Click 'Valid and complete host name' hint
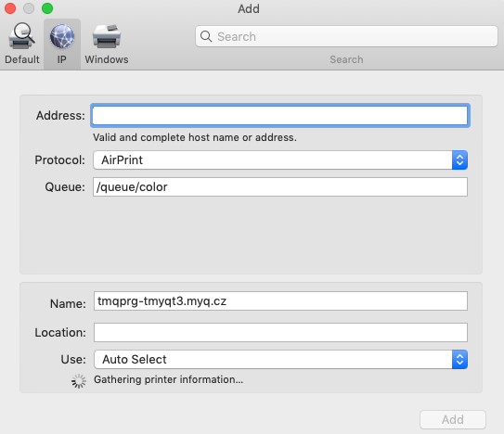504x434 pixels. pos(195,137)
